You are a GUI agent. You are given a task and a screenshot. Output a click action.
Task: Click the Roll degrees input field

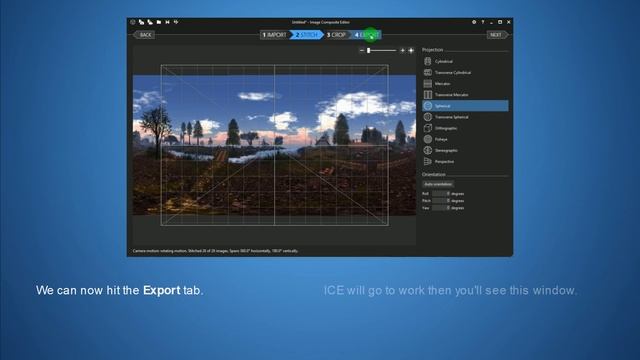(441, 193)
